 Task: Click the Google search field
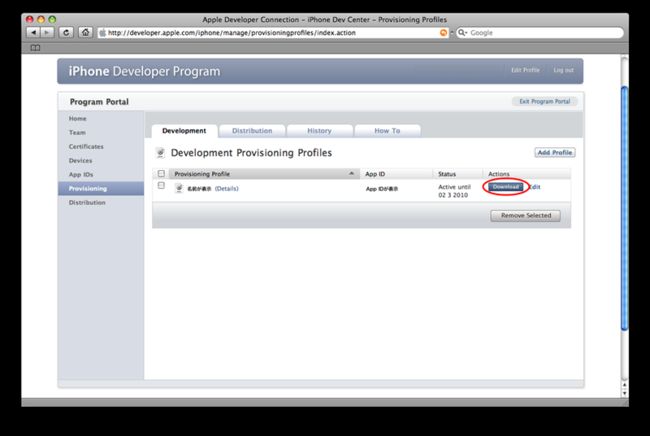pos(540,33)
